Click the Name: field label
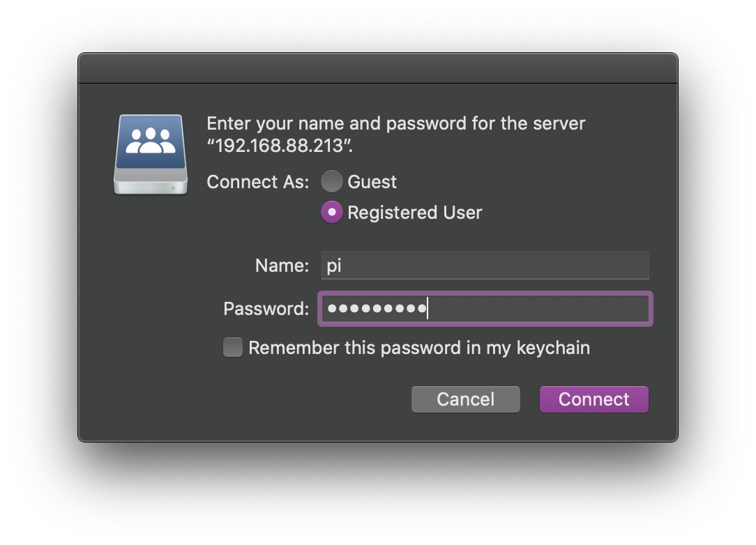756x545 pixels. click(282, 266)
